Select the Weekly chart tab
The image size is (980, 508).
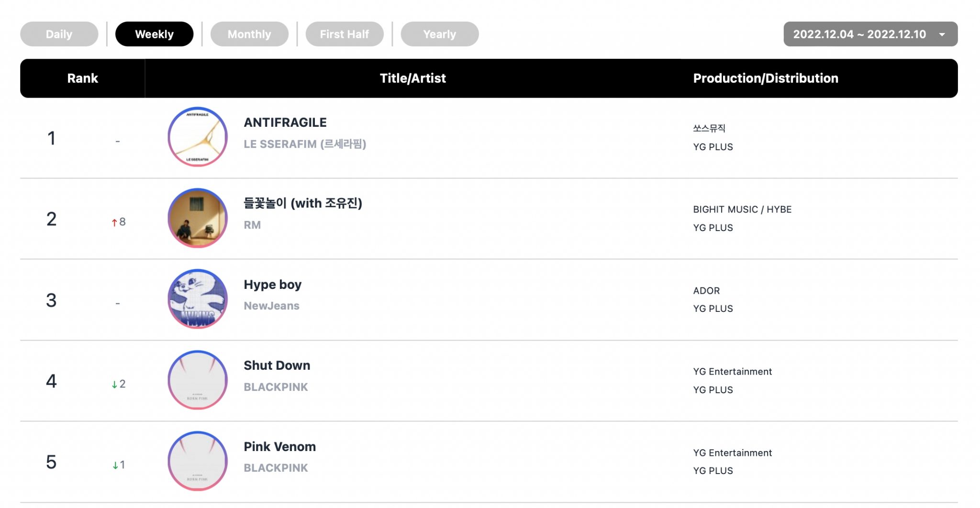pyautogui.click(x=154, y=33)
